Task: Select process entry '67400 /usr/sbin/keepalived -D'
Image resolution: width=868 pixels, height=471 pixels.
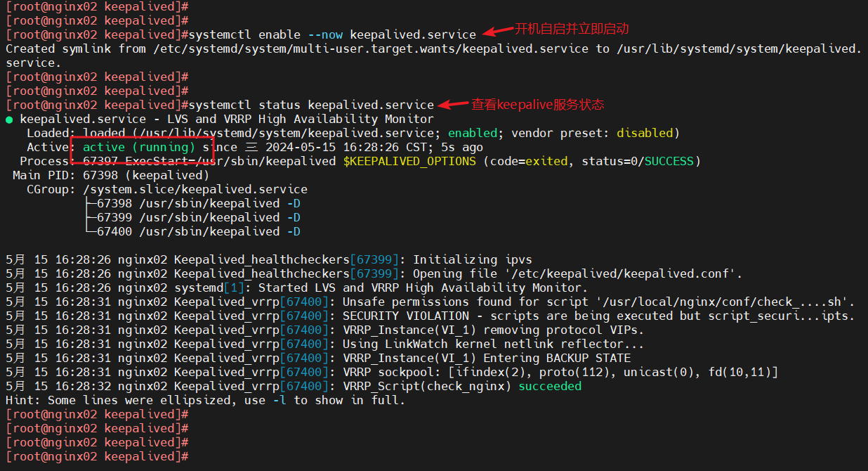Action: pos(199,231)
